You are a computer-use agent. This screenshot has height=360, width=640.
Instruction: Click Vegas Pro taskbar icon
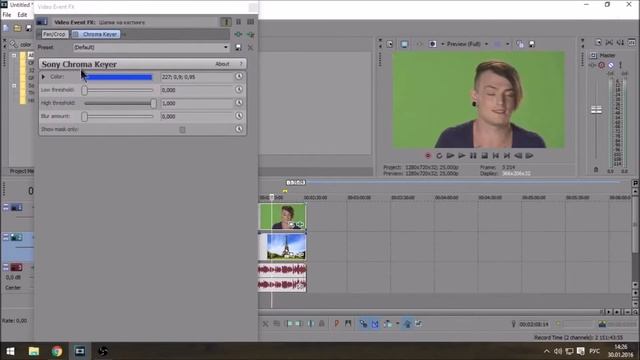[x=80, y=351]
